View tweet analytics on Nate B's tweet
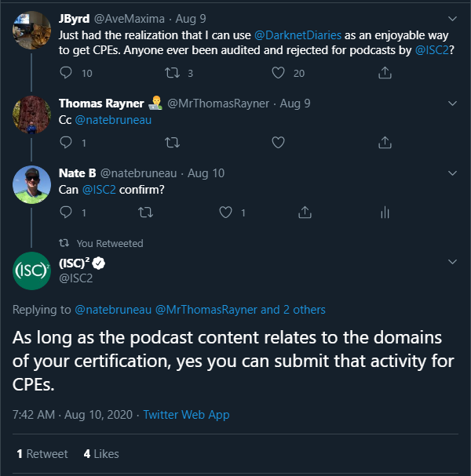 point(385,213)
